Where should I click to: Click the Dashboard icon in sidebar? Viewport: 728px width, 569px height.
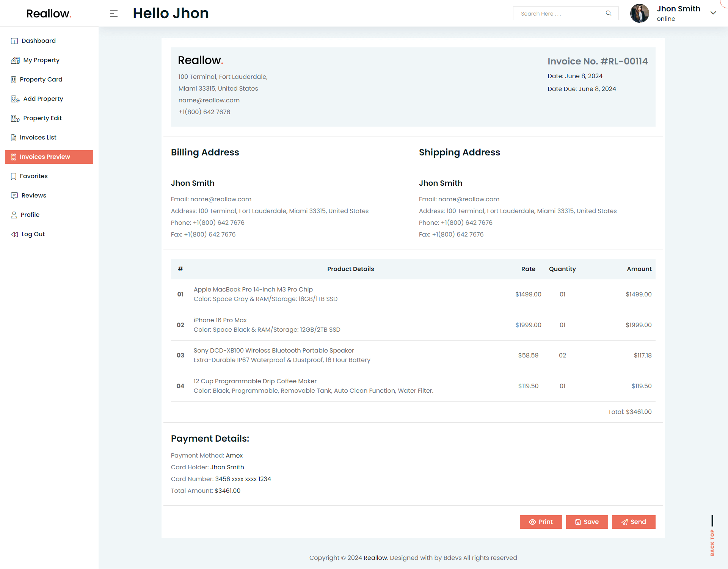click(14, 41)
